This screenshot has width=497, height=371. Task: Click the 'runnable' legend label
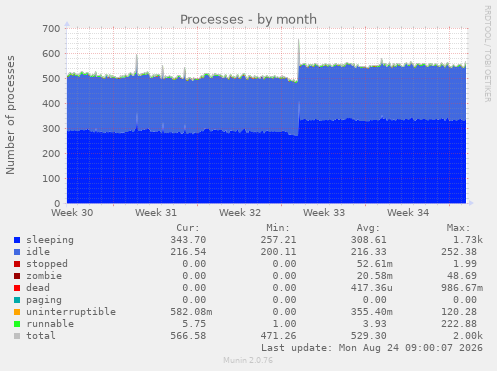pos(50,324)
